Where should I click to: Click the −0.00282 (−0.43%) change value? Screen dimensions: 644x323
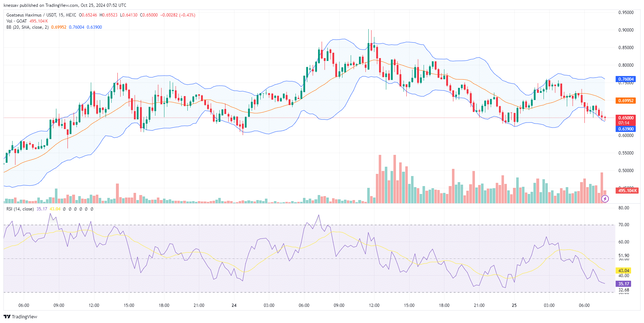178,15
